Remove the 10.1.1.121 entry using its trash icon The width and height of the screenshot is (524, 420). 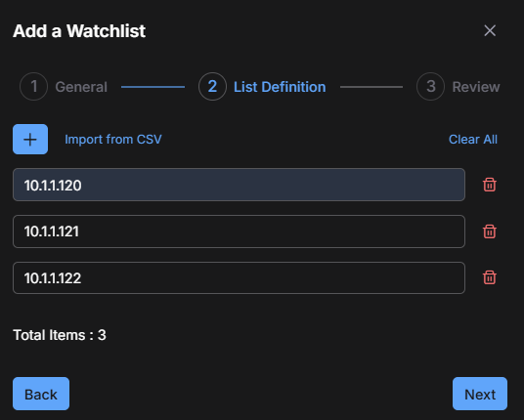(x=490, y=231)
